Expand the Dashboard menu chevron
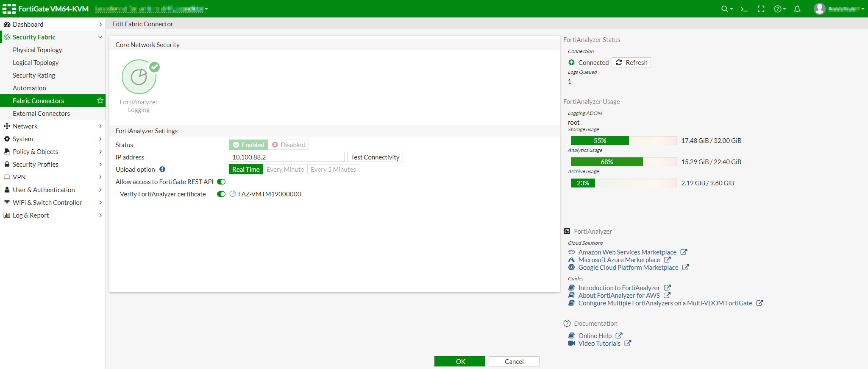The image size is (868, 369). [100, 24]
